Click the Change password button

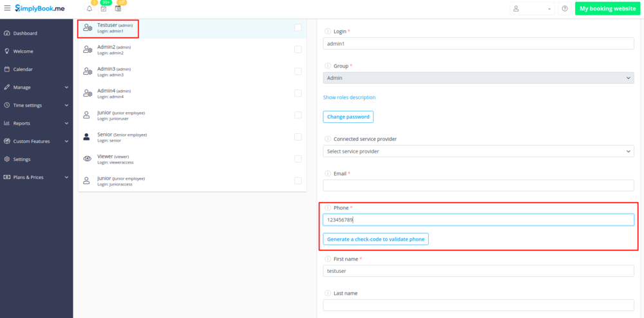(x=348, y=117)
